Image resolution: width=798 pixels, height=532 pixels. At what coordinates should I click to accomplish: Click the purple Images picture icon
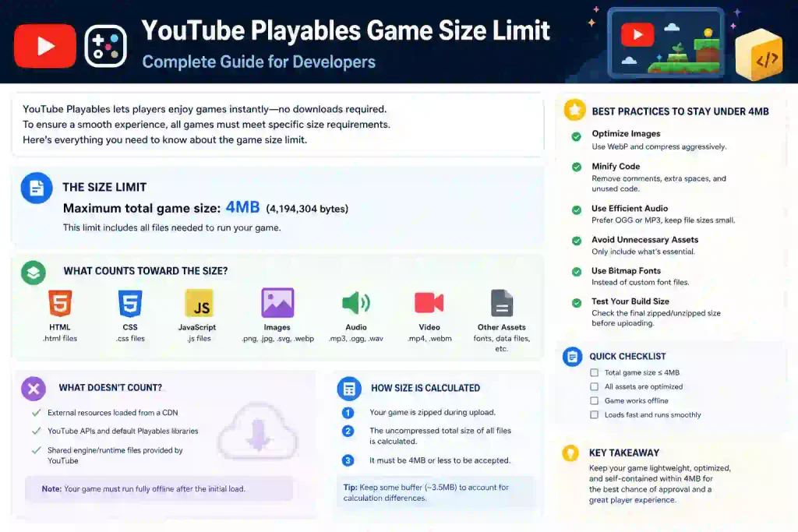coord(277,303)
